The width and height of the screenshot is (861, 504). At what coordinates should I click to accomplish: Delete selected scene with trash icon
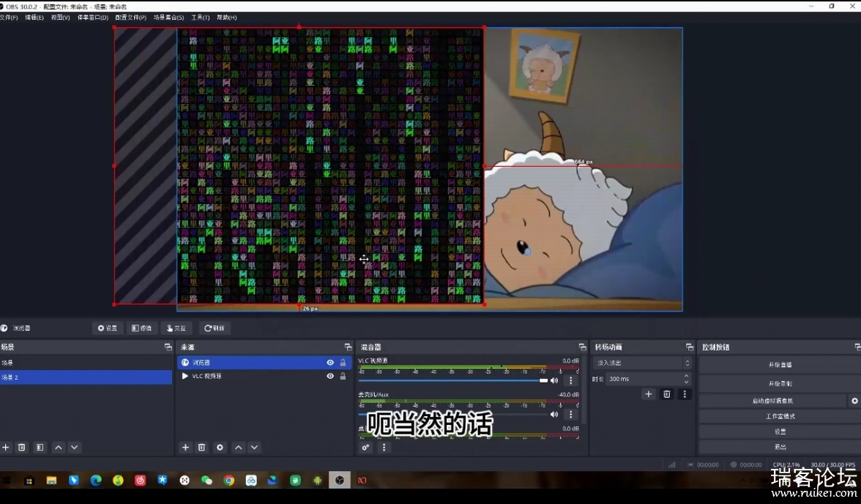[x=22, y=448]
